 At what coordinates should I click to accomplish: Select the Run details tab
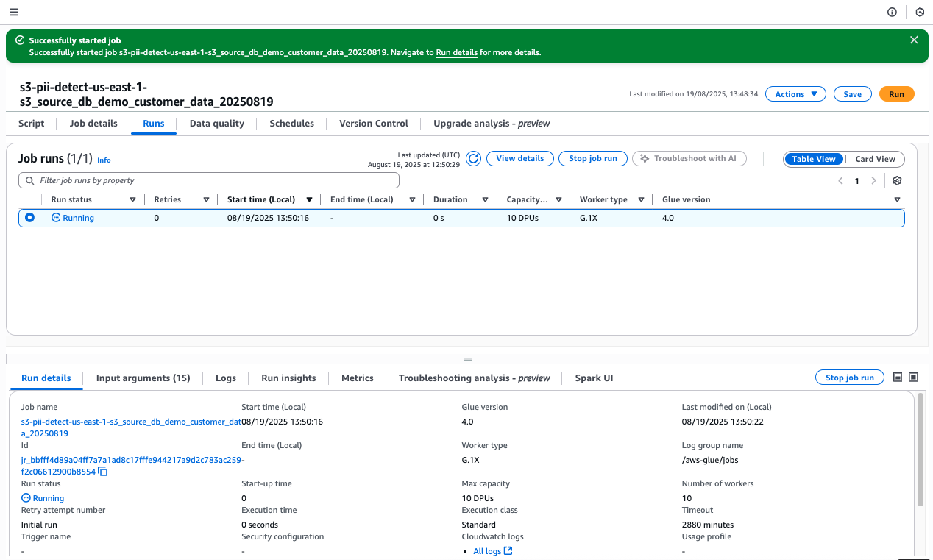[x=46, y=378]
